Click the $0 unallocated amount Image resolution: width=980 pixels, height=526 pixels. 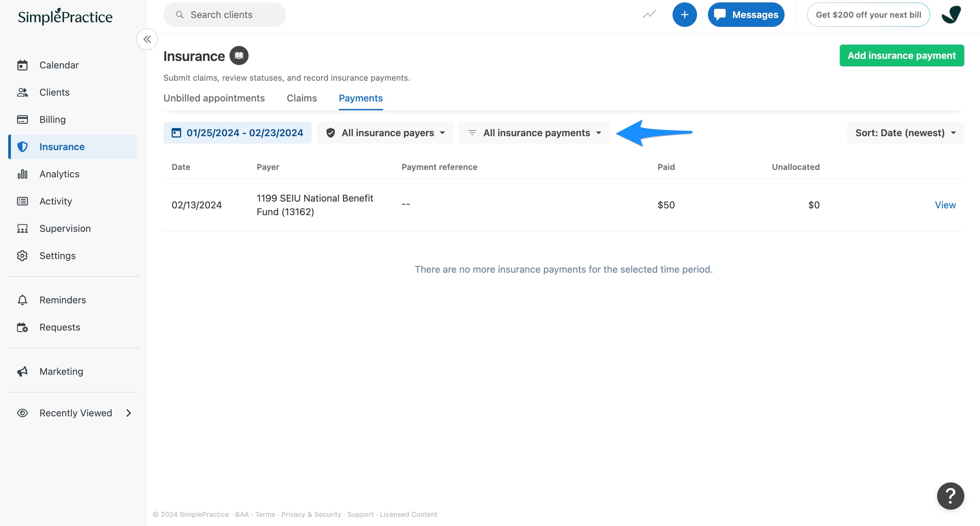pos(814,205)
